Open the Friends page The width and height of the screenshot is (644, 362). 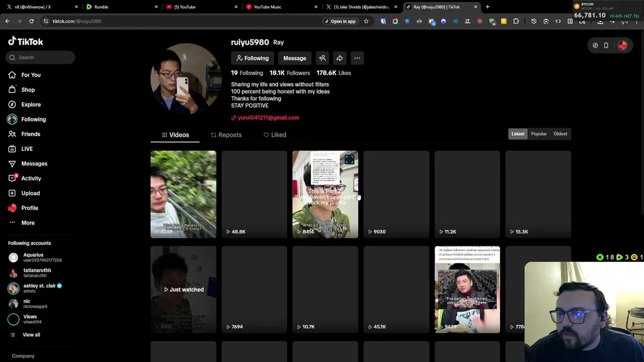(30, 134)
